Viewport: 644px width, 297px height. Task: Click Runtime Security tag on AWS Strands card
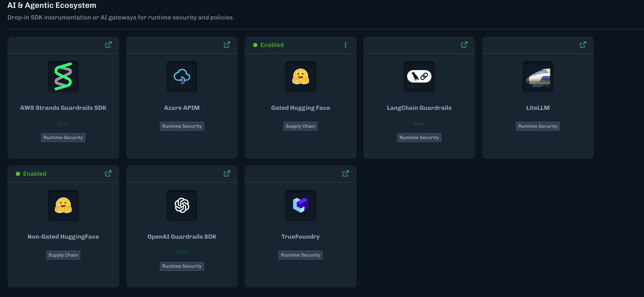63,138
